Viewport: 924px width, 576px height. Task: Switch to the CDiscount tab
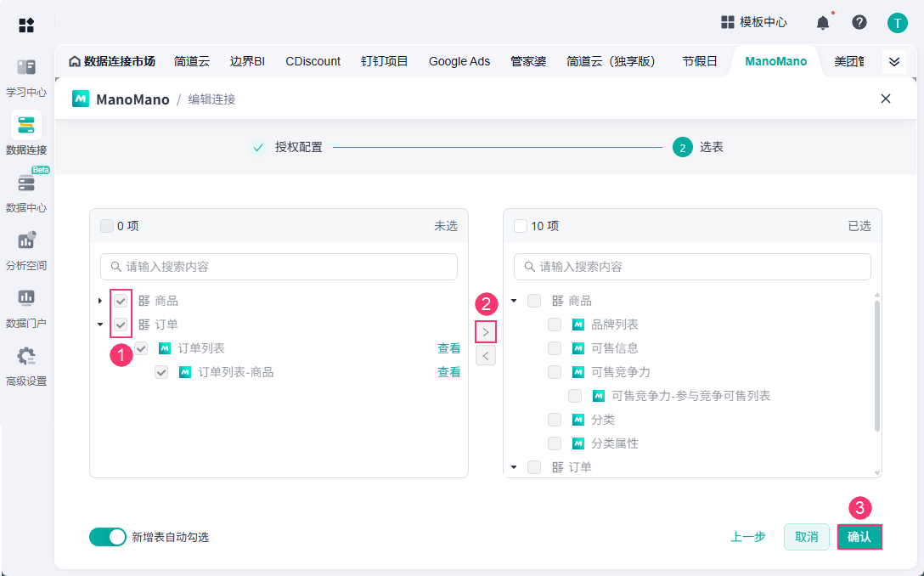[x=313, y=61]
